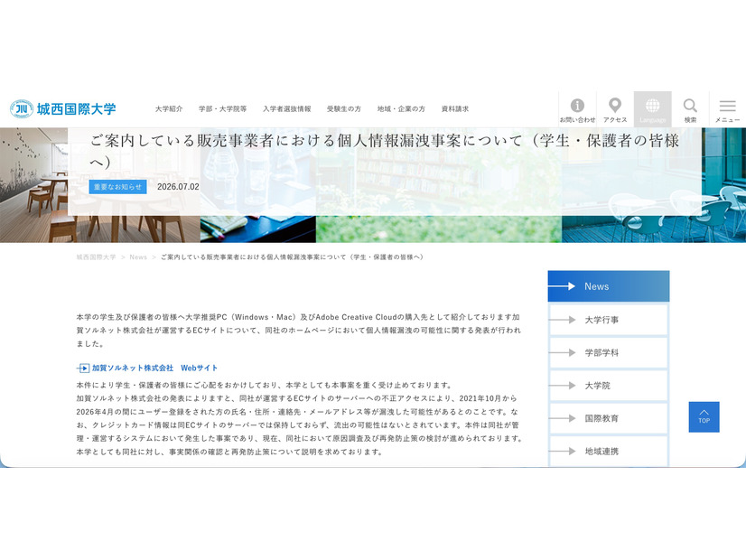This screenshot has width=746, height=560.
Task: Open 加賀ソルネット株式会社 Webサイト link
Action: (x=154, y=368)
